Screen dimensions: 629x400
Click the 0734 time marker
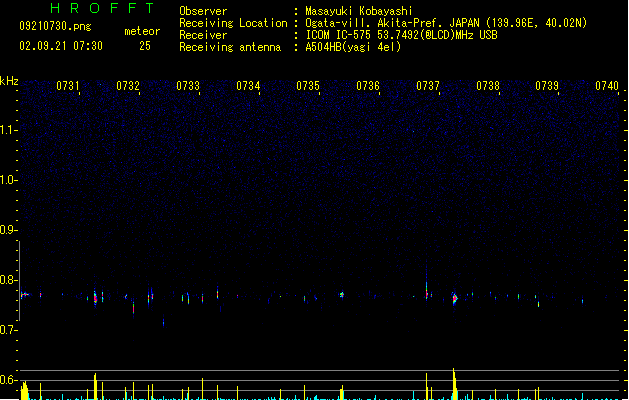coord(248,86)
